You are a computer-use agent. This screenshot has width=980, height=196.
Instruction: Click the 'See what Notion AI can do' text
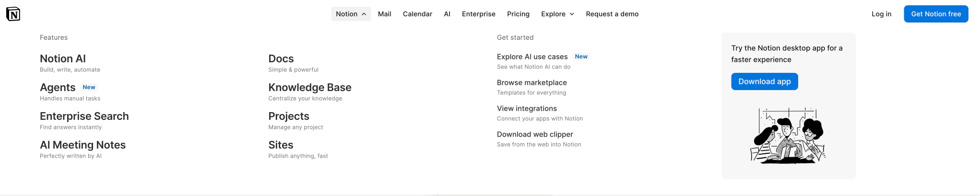pyautogui.click(x=534, y=67)
